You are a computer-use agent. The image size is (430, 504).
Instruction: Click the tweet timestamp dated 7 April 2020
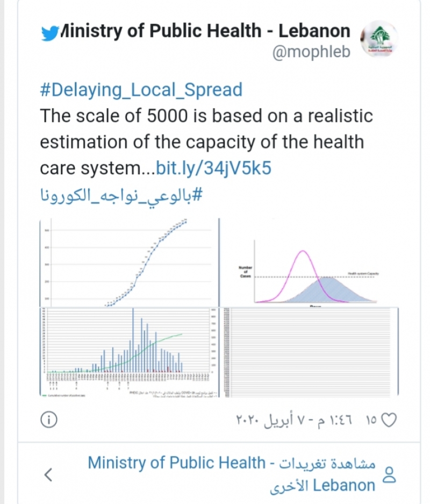[x=296, y=420]
